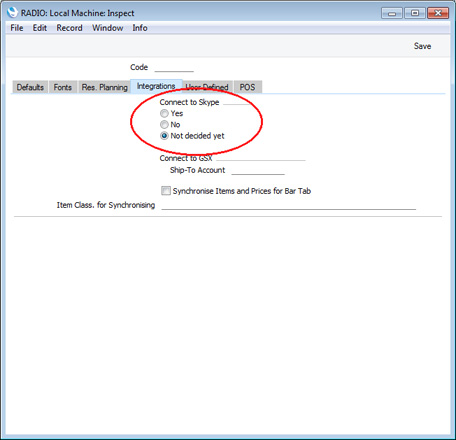456x440 pixels.
Task: Open the Window menu
Action: coord(108,28)
